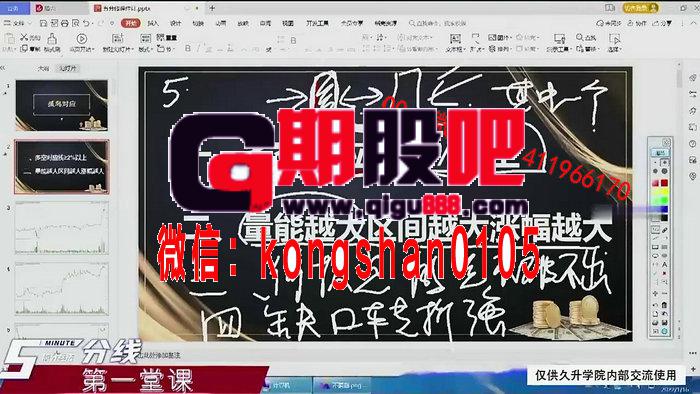Click the 协作 collaborate button
The height and width of the screenshot is (394, 700).
(637, 23)
